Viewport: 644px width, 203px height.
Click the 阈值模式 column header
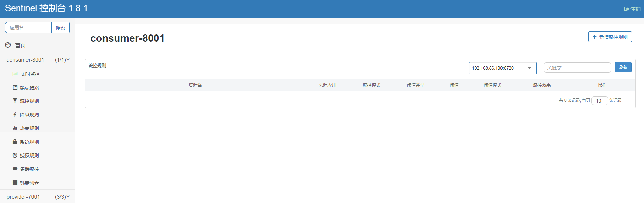(x=492, y=85)
